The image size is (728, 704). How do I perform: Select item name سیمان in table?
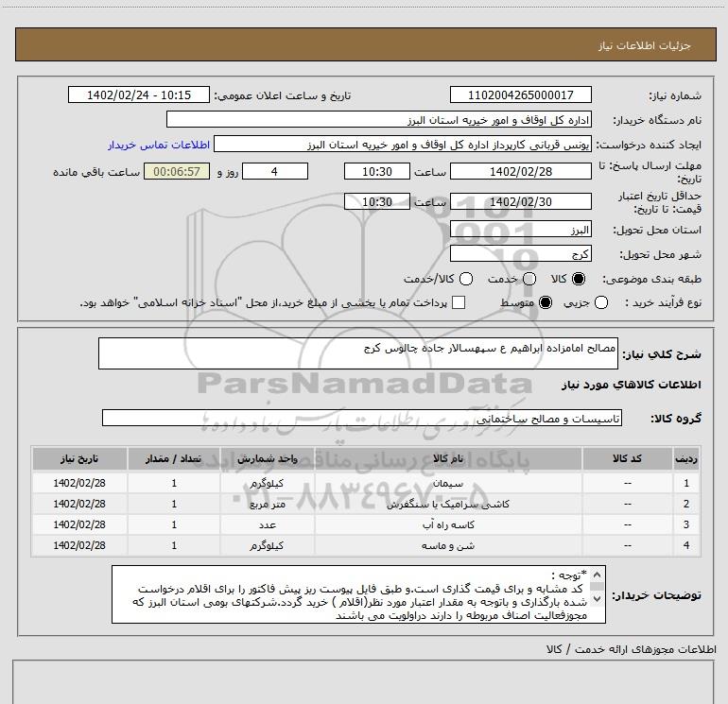coord(448,483)
